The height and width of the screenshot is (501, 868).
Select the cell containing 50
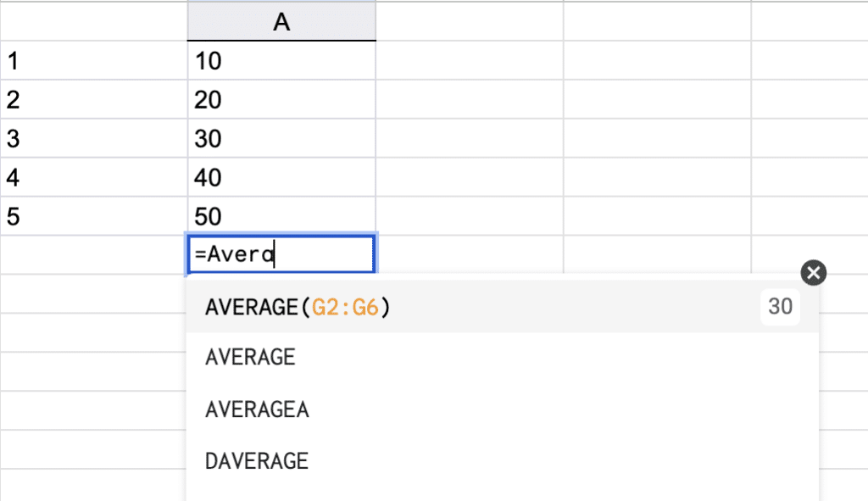tap(281, 217)
